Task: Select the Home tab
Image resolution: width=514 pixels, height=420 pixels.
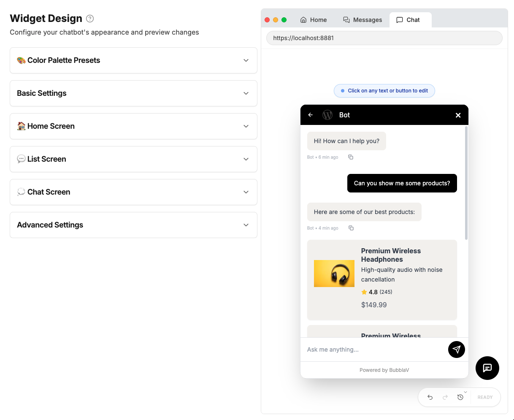Action: (313, 19)
